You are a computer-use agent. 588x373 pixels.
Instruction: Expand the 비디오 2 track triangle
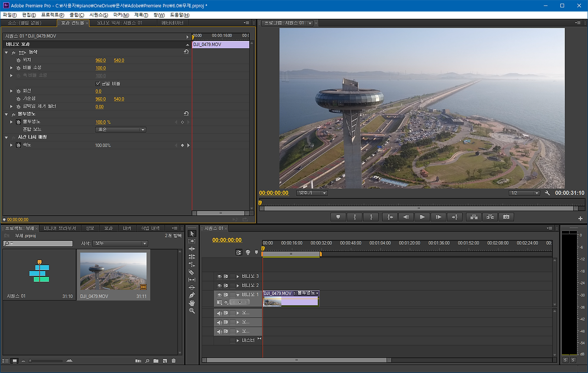pyautogui.click(x=238, y=286)
